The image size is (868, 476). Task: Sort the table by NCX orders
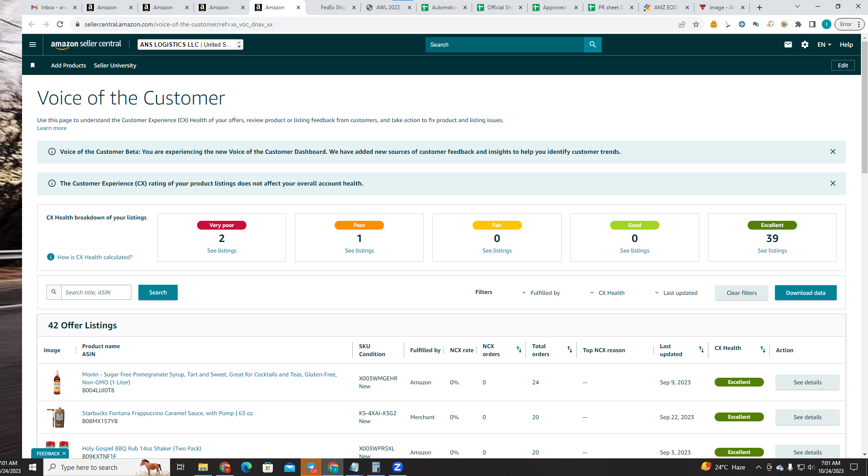519,350
